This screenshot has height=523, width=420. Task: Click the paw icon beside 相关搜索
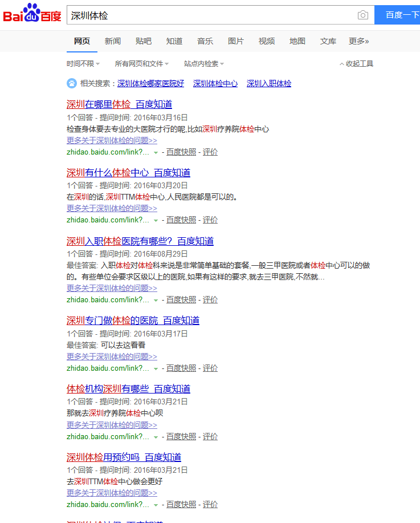(x=72, y=83)
